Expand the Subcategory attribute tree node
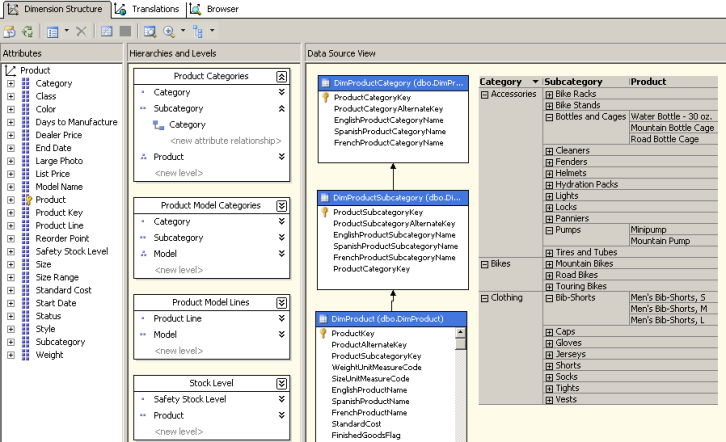 click(11, 342)
